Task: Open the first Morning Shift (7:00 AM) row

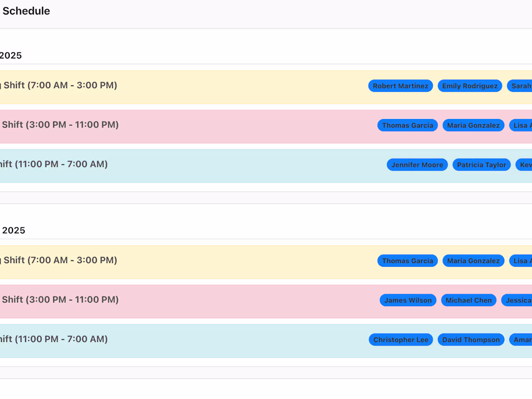Action: [58, 85]
